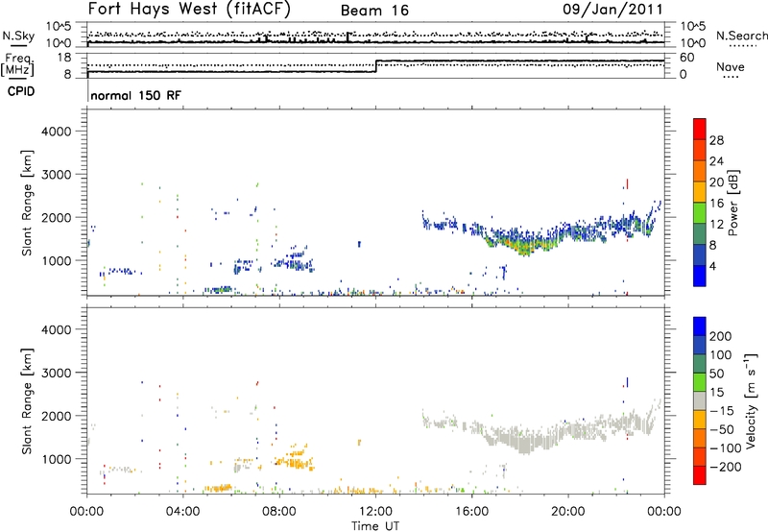
Task: Click the '-200' velocity colorbar value
Action: 726,467
